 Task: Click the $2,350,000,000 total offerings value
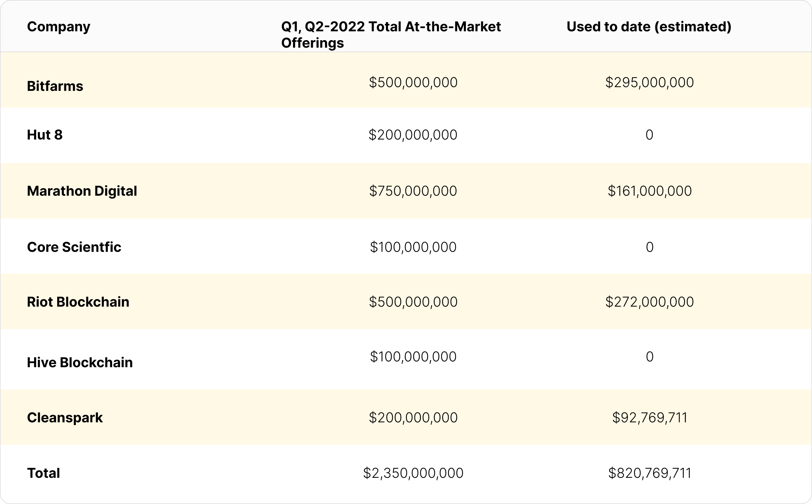point(413,472)
